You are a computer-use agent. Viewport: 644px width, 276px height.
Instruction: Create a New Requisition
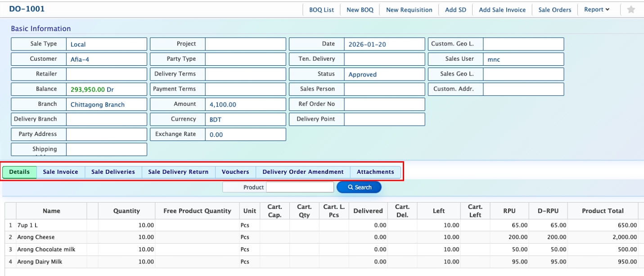click(x=409, y=10)
